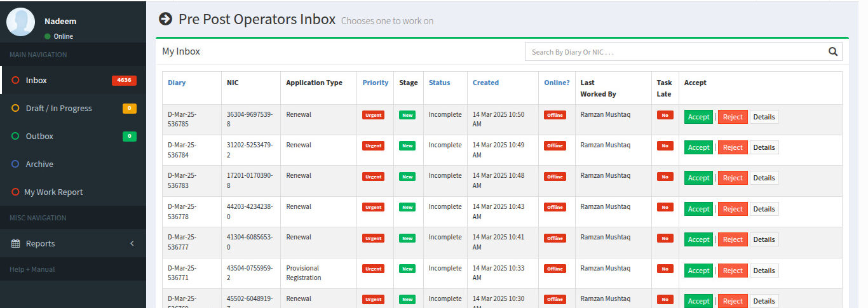Click the Search By Diary Or NIC field
868x308 pixels.
(676, 52)
